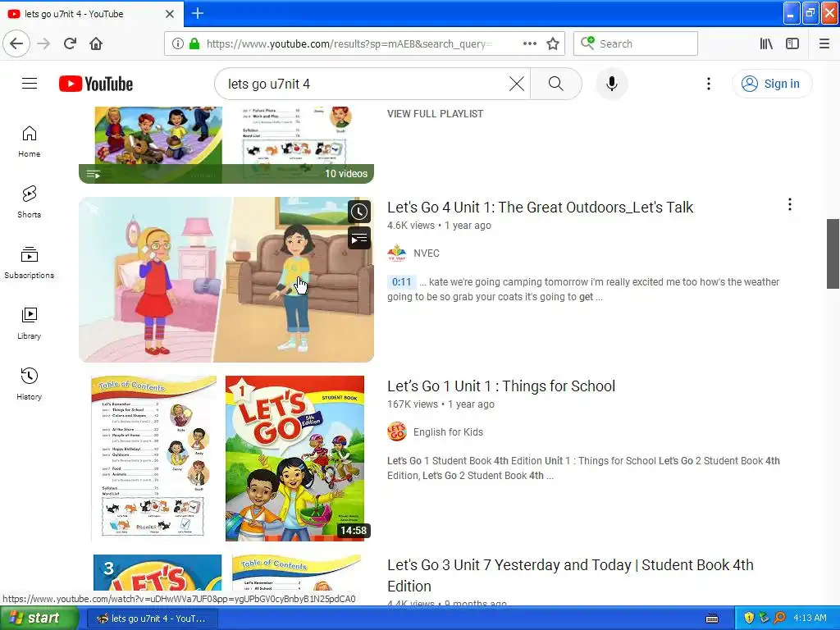Screen dimensions: 840x630
Task: Click the magnifier tray icon
Action: pos(780,618)
